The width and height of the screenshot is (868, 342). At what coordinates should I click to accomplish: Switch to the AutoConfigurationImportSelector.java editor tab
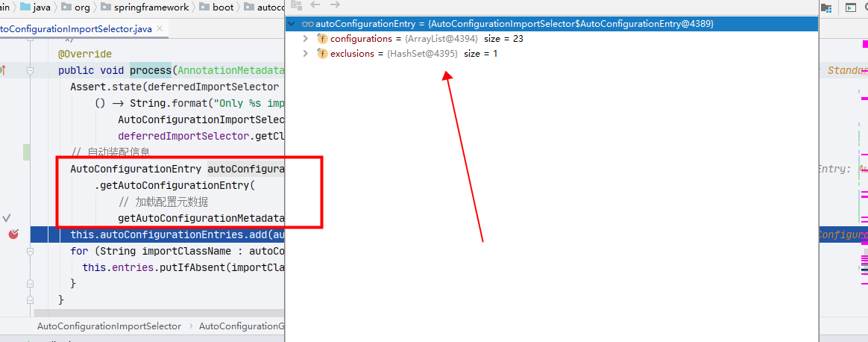75,29
